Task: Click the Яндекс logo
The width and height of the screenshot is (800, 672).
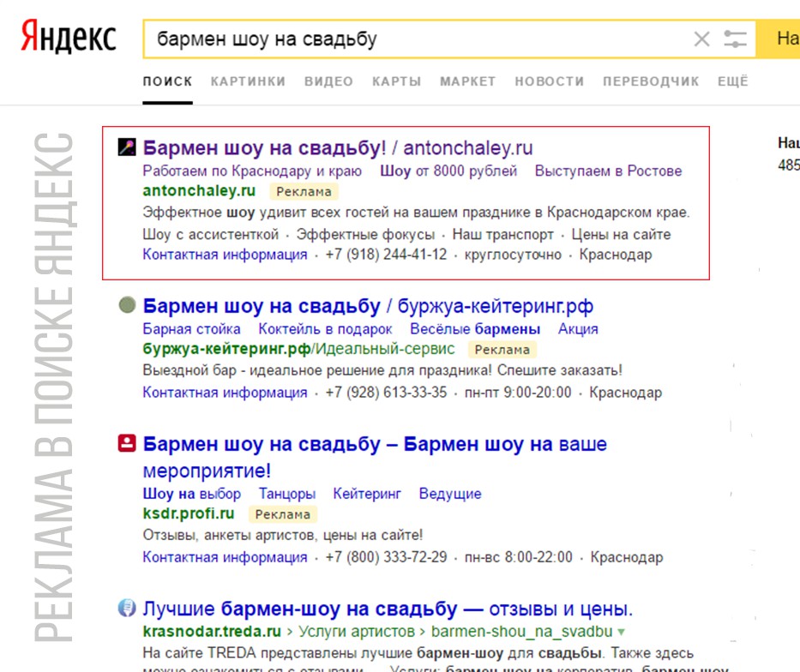Action: [69, 37]
